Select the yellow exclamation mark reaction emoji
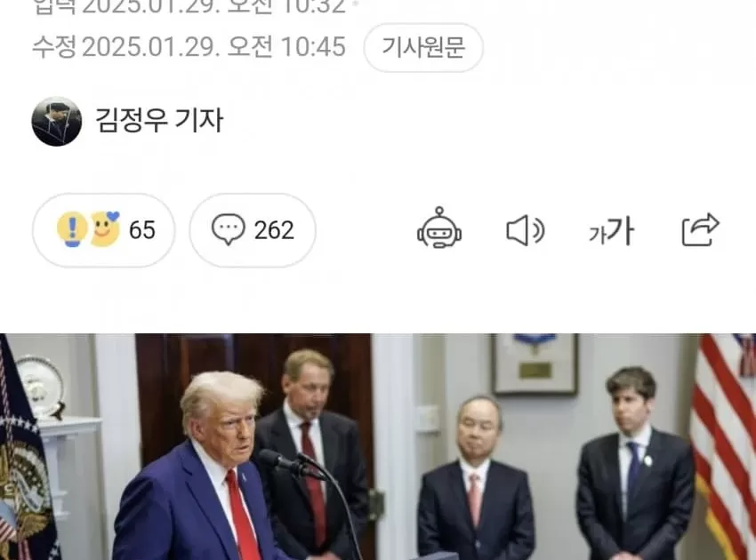The width and height of the screenshot is (756, 560). 72,229
